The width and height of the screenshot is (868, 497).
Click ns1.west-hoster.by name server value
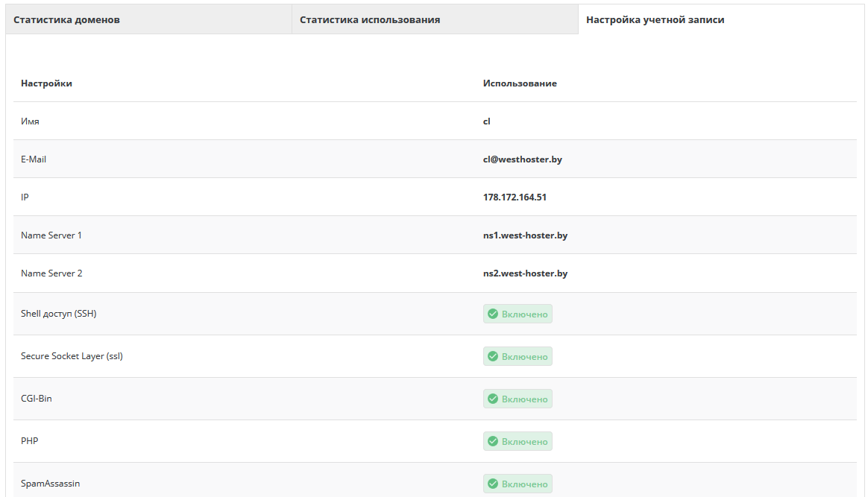pos(525,235)
